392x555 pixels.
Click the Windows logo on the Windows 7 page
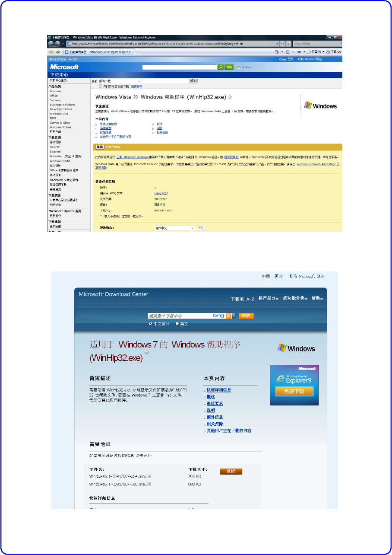[x=296, y=348]
